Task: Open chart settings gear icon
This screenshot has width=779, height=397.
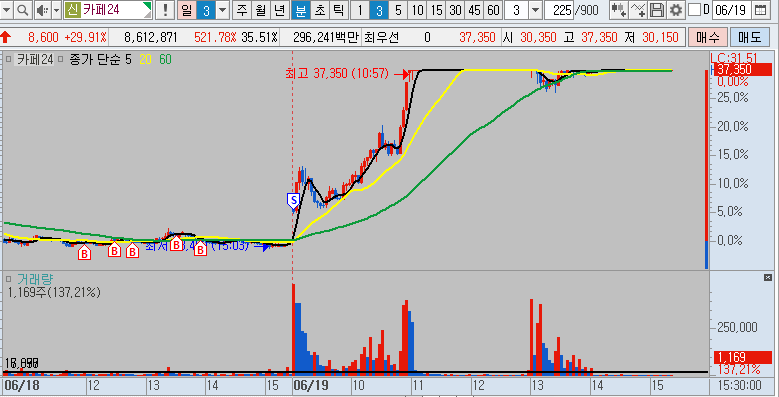Action: 676,10
